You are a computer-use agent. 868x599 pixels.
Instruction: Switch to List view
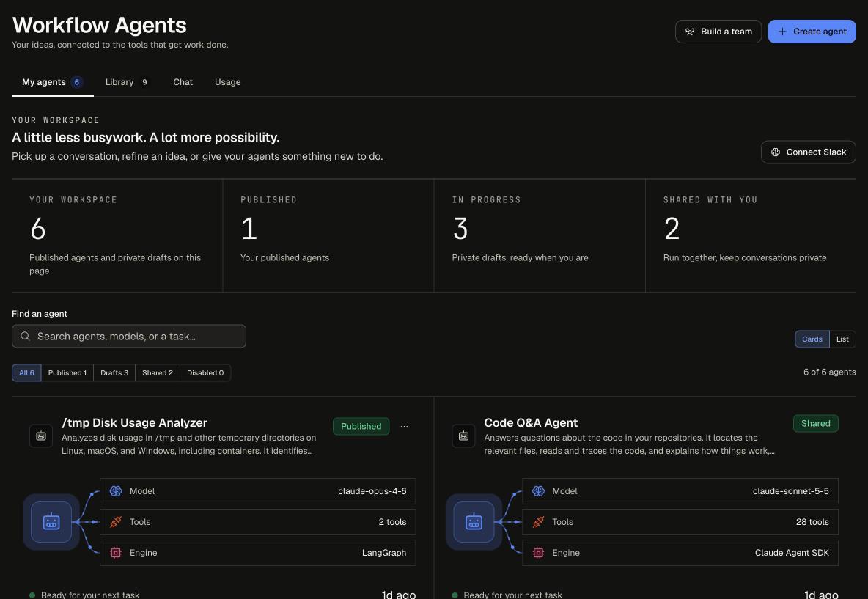842,339
